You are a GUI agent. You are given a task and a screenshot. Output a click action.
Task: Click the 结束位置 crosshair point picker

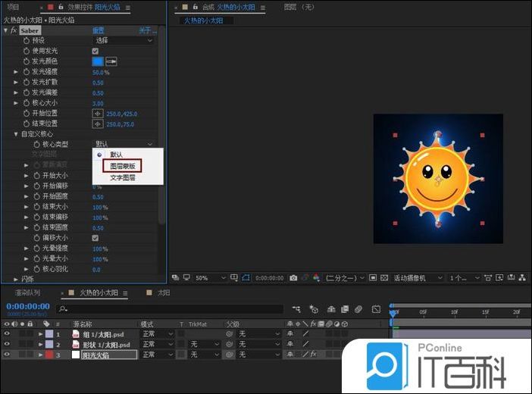coord(97,124)
